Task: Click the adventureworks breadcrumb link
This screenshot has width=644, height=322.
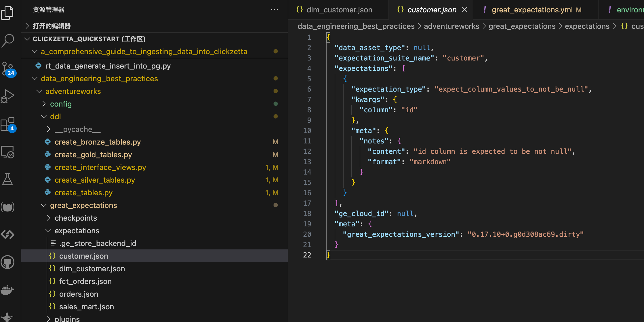Action: tap(451, 26)
